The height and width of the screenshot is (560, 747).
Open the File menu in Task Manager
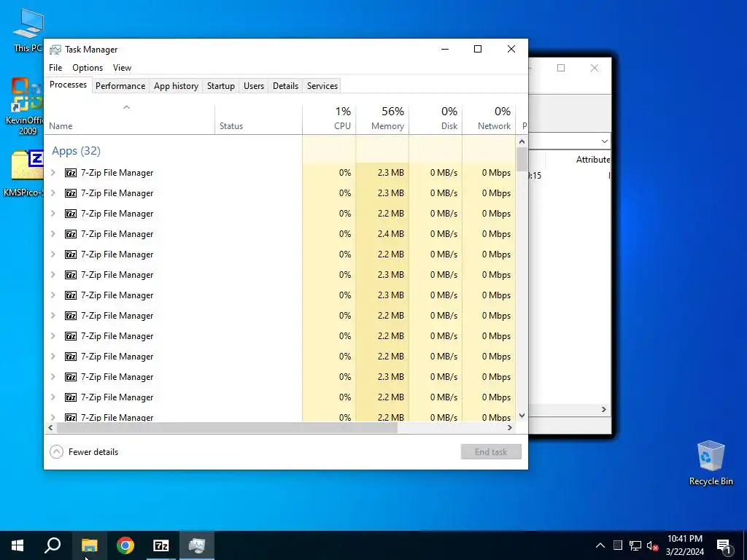tap(55, 68)
